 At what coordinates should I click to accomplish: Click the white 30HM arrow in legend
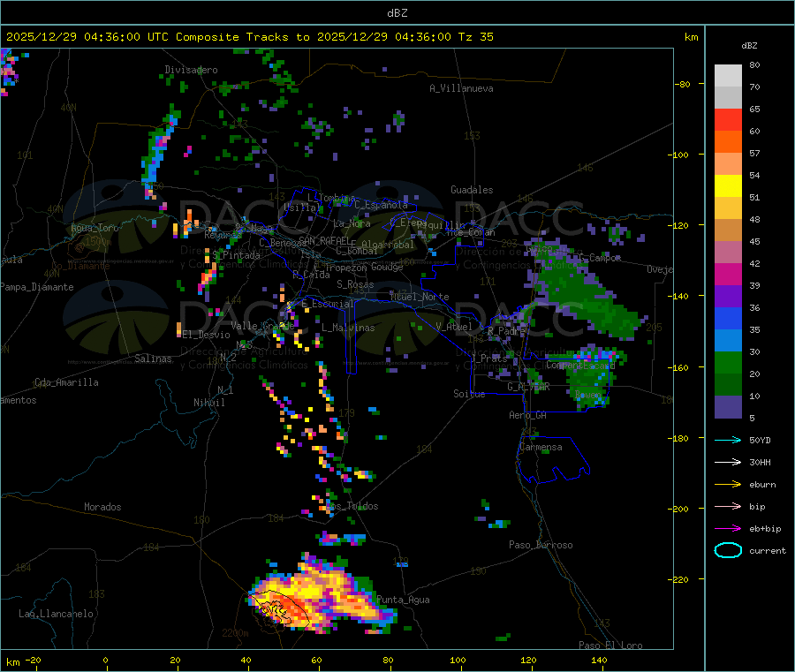(728, 462)
